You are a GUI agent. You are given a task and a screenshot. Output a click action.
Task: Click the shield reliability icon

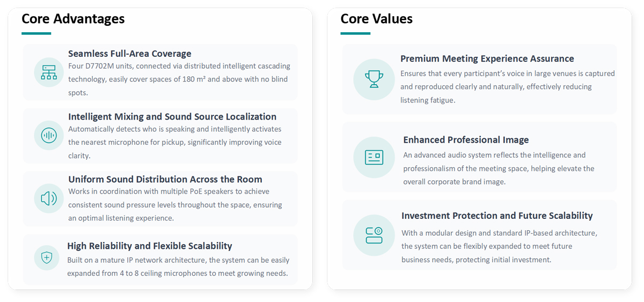(47, 258)
